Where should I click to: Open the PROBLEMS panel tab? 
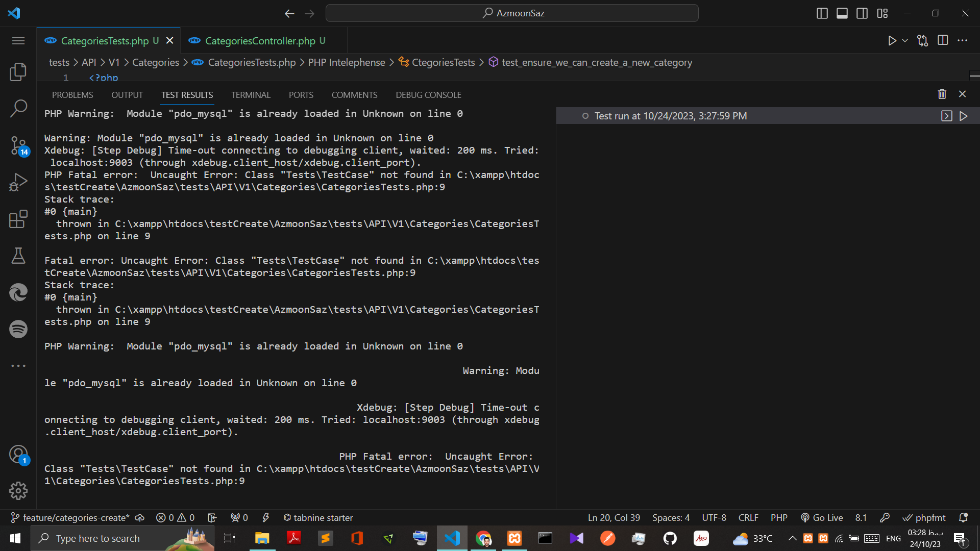[72, 95]
